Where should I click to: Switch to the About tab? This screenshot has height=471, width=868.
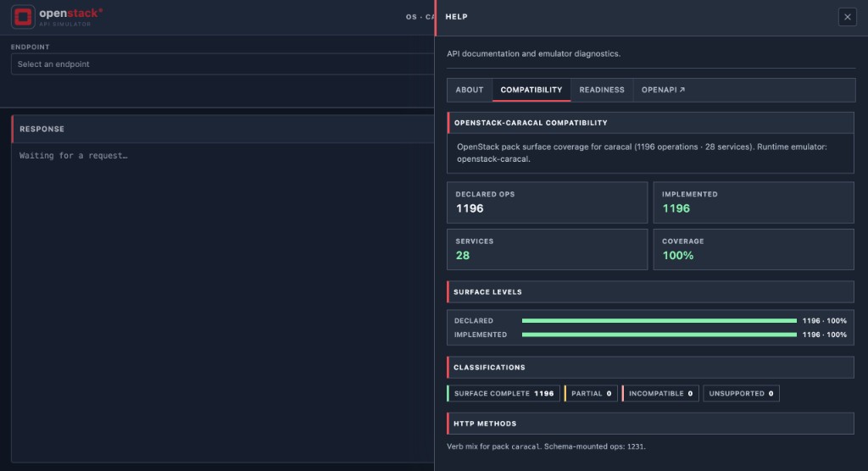(470, 90)
